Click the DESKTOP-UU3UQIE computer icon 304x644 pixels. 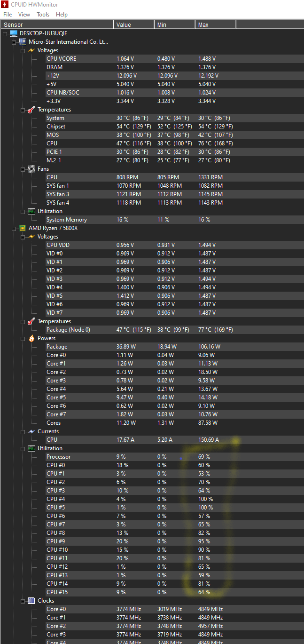(x=13, y=33)
